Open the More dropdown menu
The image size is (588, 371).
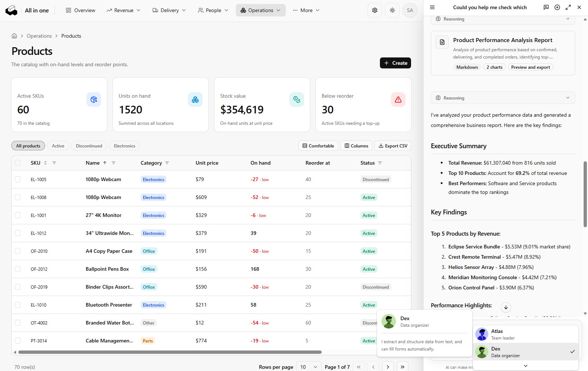(306, 10)
